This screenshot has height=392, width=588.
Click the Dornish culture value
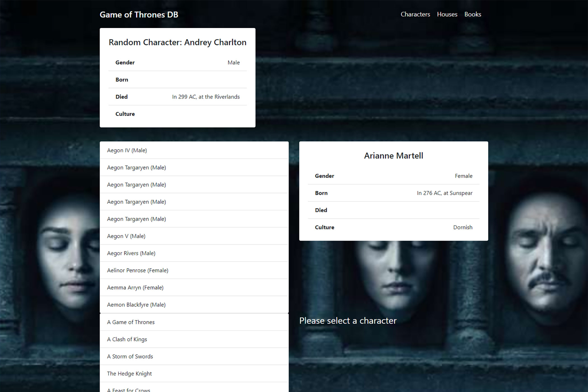463,227
